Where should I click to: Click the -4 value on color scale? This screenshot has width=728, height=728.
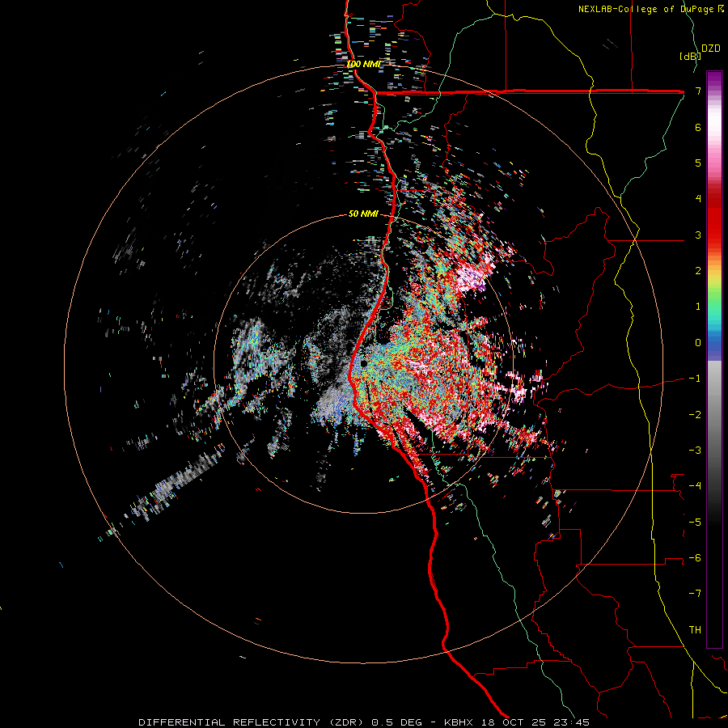click(x=695, y=486)
